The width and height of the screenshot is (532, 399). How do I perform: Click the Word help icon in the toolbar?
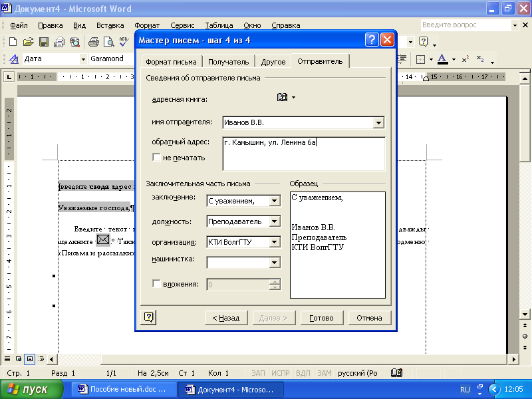pos(423,42)
